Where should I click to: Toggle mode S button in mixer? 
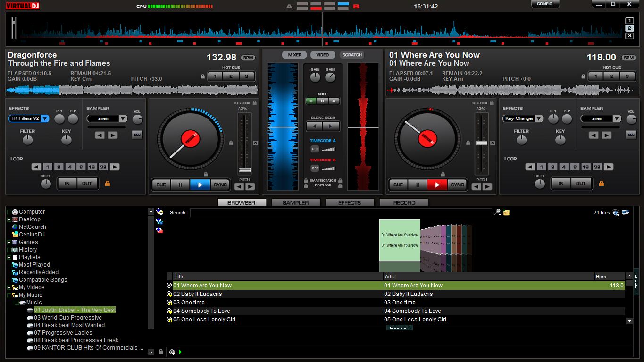[311, 101]
